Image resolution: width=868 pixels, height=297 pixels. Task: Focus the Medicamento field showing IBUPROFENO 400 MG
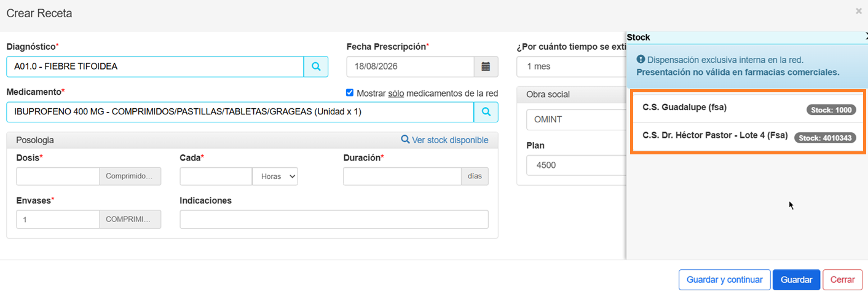tap(240, 112)
